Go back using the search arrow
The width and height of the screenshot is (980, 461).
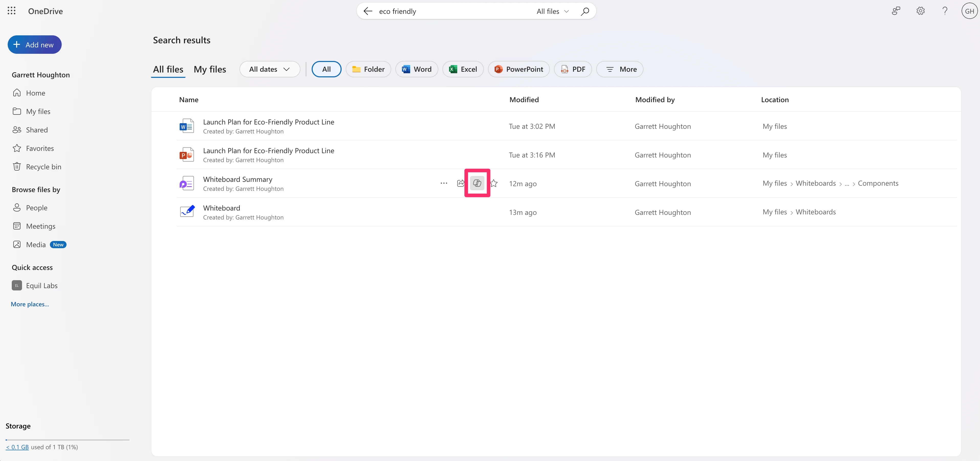(x=367, y=12)
